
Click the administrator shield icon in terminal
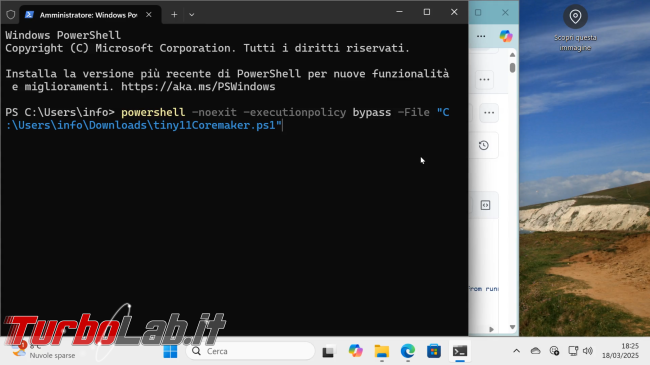(x=11, y=15)
